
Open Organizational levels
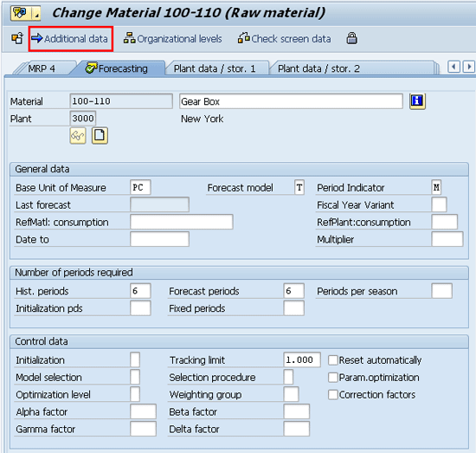tap(172, 39)
